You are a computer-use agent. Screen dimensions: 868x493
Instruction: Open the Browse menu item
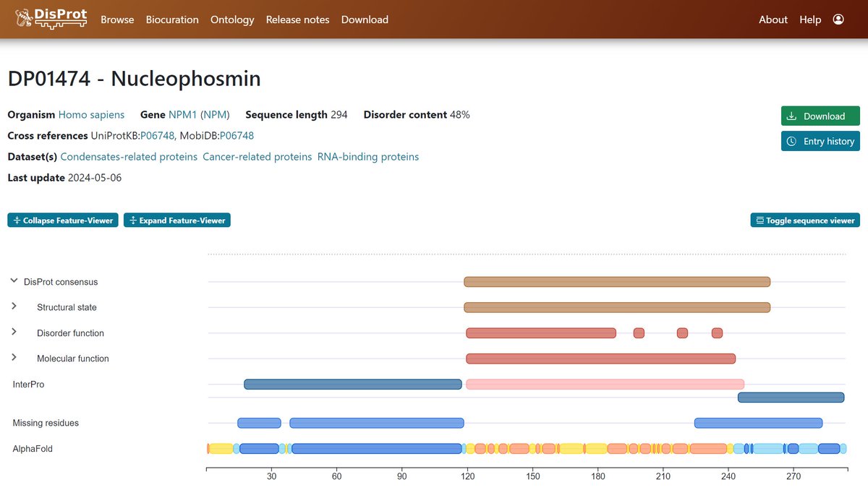[x=117, y=20]
